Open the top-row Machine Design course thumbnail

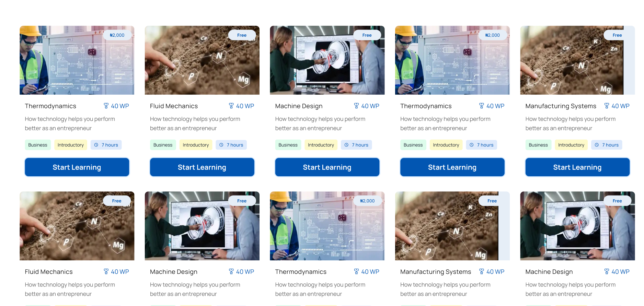[327, 60]
